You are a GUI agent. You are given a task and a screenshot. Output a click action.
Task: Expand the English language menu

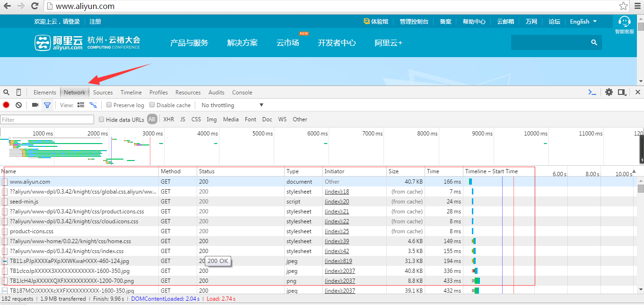click(583, 21)
